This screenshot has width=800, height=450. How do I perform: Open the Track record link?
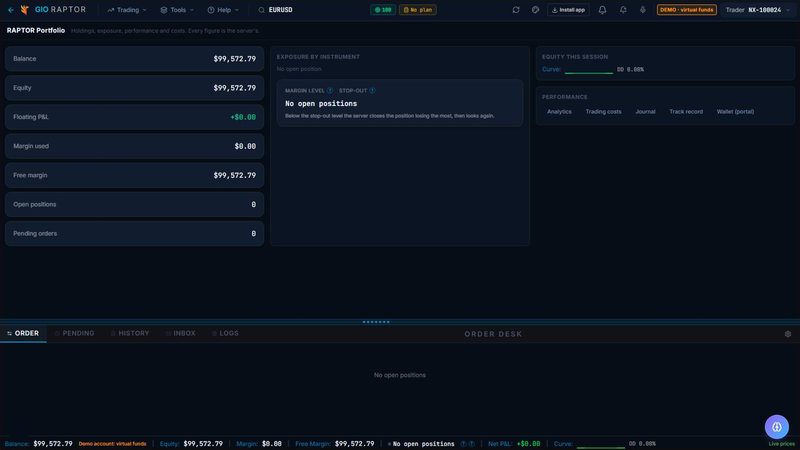686,111
